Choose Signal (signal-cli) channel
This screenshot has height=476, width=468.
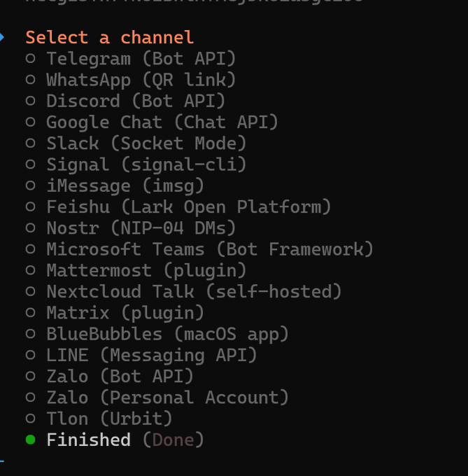pos(136,164)
